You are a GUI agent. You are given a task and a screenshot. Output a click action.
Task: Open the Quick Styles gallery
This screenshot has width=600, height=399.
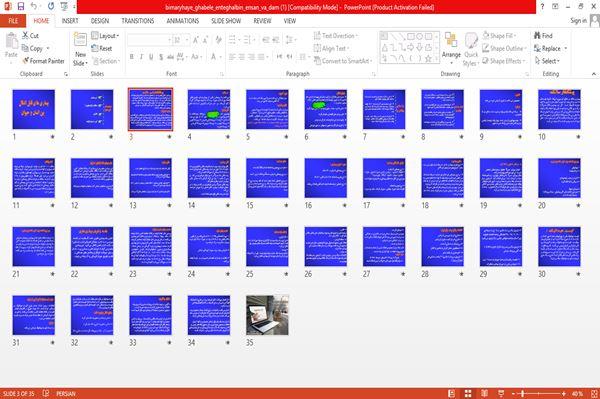point(471,49)
